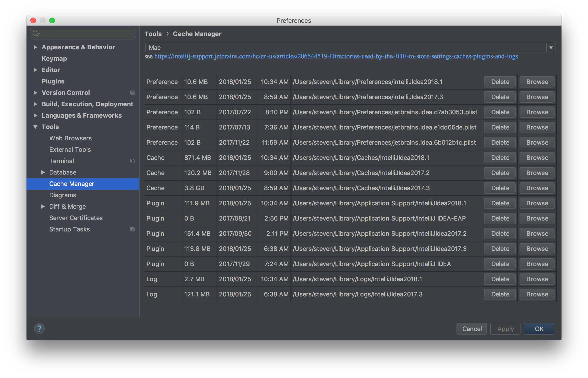Delete the 121.1 MB Logs/IntelliJIdea2017.3
588x378 pixels.
tap(500, 294)
